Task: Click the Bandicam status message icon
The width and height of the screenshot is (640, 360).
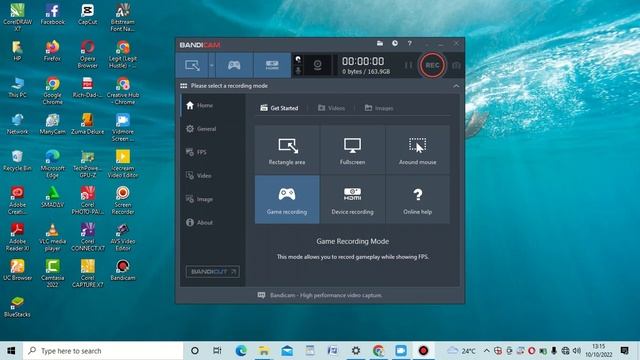Action: coord(261,295)
